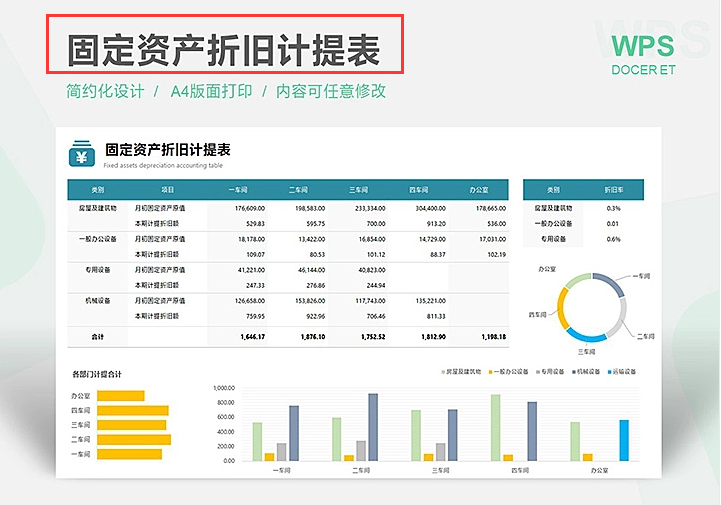Select cell value 41,221.00
The width and height of the screenshot is (721, 505).
(252, 270)
